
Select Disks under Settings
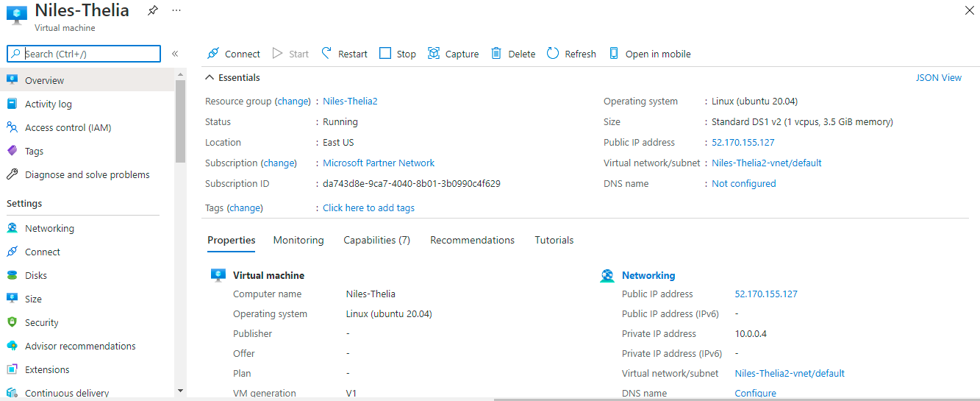coord(36,275)
